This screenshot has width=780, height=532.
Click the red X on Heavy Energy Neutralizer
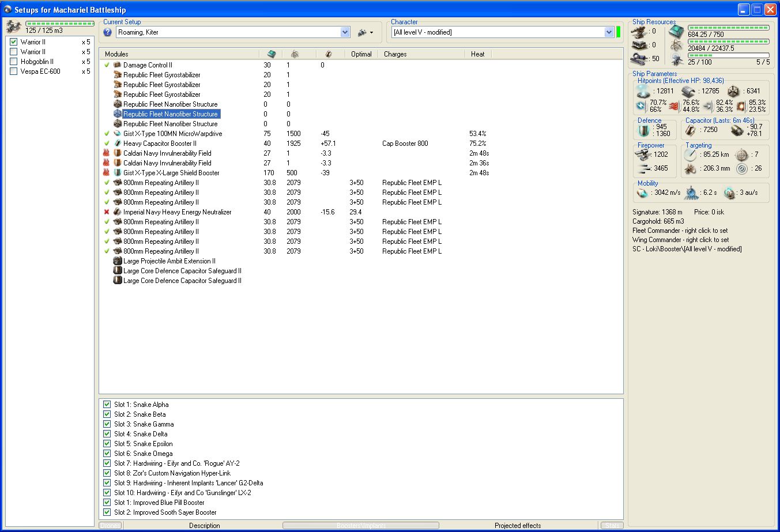click(x=106, y=212)
